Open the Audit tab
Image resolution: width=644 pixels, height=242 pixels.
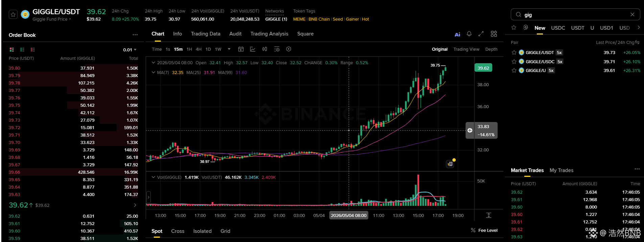235,34
